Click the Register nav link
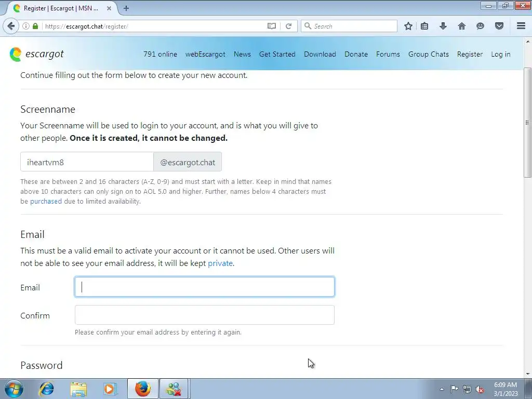This screenshot has height=399, width=532. (470, 54)
